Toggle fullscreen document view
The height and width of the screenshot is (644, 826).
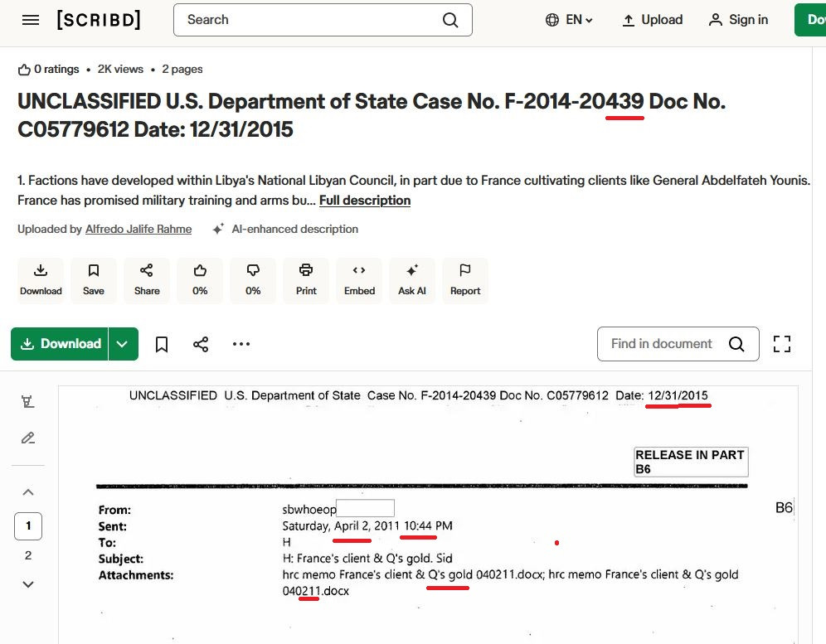tap(781, 344)
